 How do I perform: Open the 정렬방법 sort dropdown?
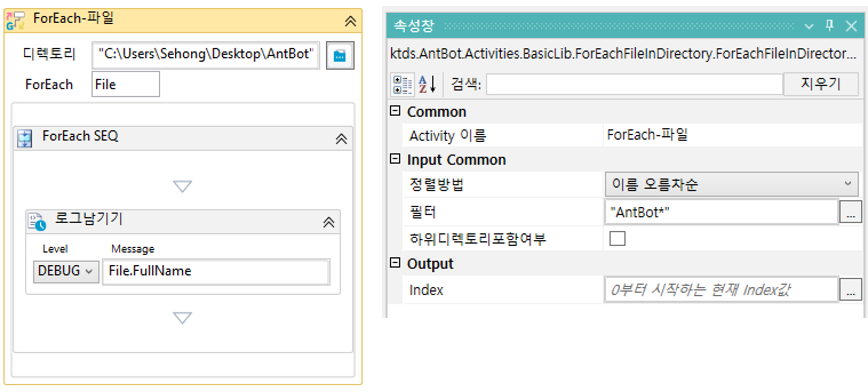point(732,184)
